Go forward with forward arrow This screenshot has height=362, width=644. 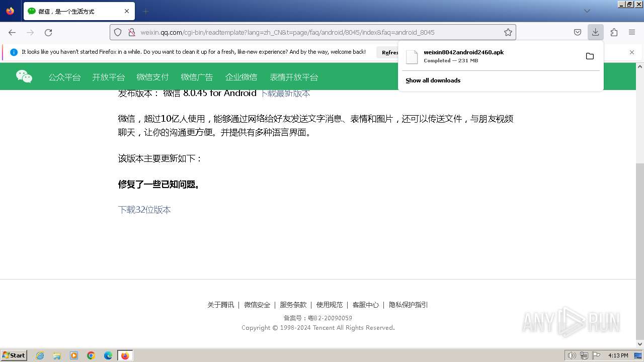click(30, 32)
